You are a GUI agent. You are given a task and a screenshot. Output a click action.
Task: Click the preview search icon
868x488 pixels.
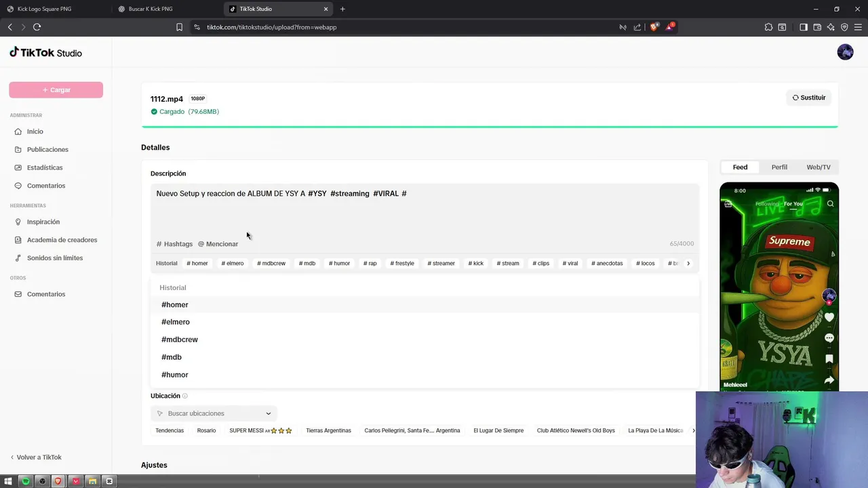tap(830, 203)
